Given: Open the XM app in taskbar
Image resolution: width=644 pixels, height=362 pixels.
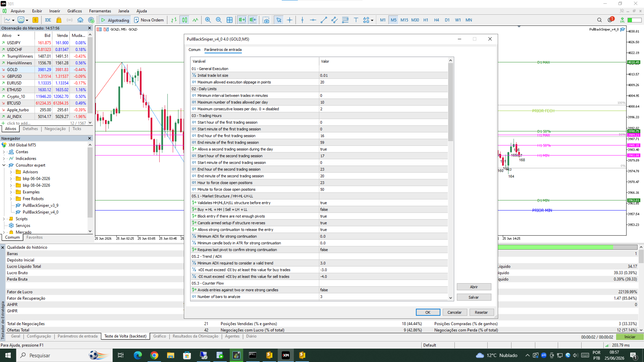Looking at the screenshot, I should [x=286, y=355].
